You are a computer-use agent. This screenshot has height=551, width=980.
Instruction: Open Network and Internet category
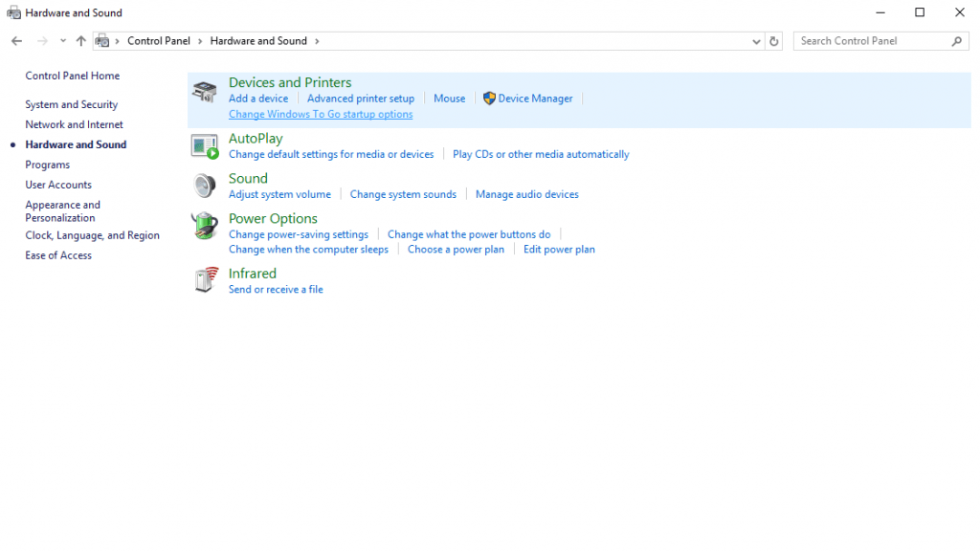(74, 124)
